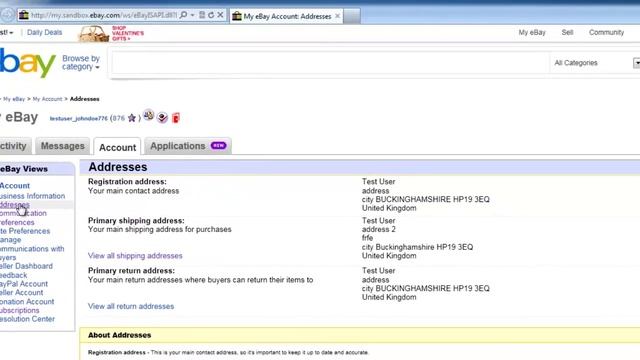The height and width of the screenshot is (360, 640).
Task: Open Seller Account in the sidebar
Action: [x=21, y=293]
